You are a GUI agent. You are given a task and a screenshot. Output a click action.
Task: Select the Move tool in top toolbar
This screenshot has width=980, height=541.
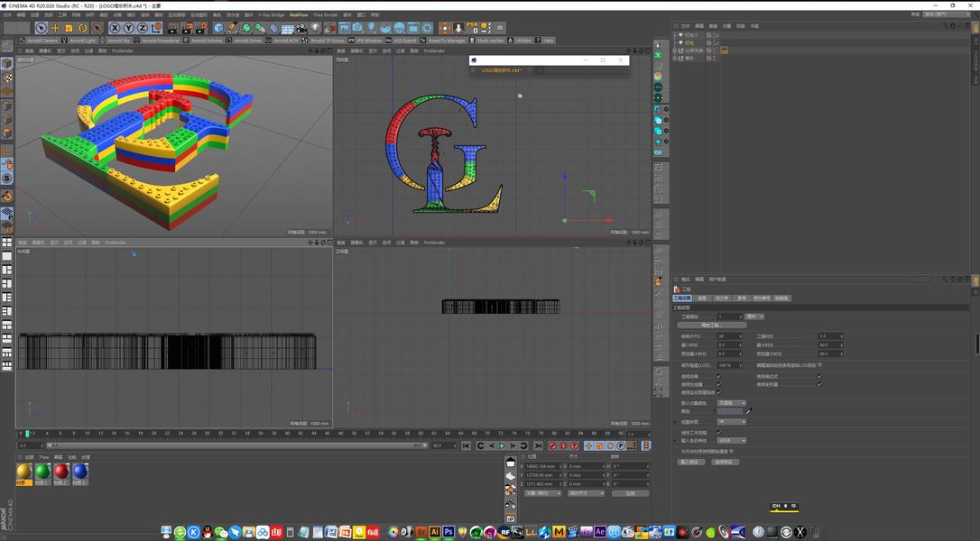[55, 27]
